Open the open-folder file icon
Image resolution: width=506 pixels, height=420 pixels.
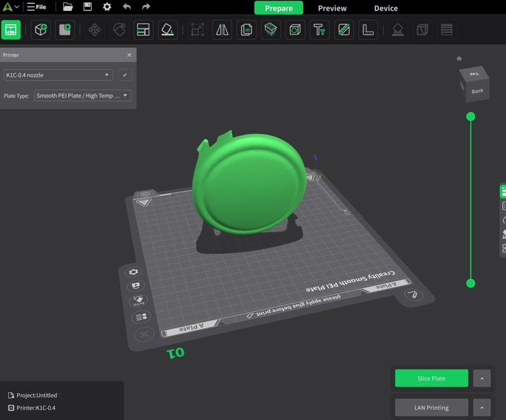click(68, 7)
